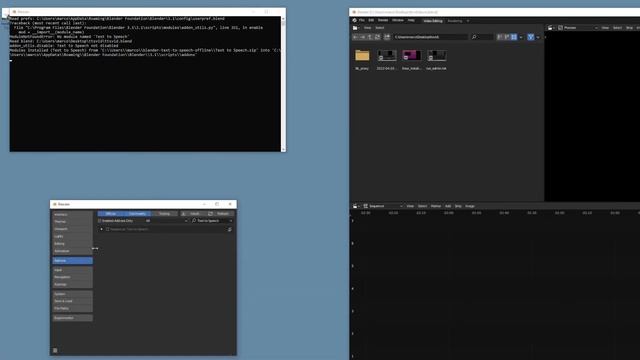Switch file browser to thumbnails display

(514, 37)
